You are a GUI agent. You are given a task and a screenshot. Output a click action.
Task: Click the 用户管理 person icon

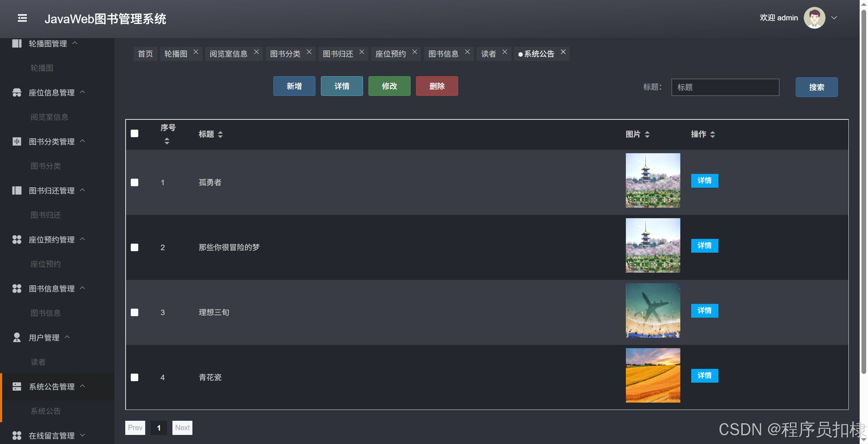(17, 338)
